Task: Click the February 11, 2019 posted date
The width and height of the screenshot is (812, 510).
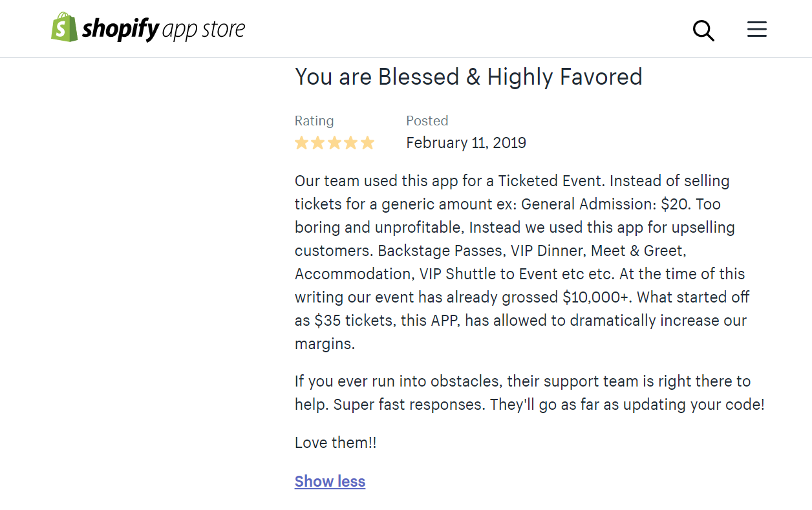Action: (x=465, y=143)
